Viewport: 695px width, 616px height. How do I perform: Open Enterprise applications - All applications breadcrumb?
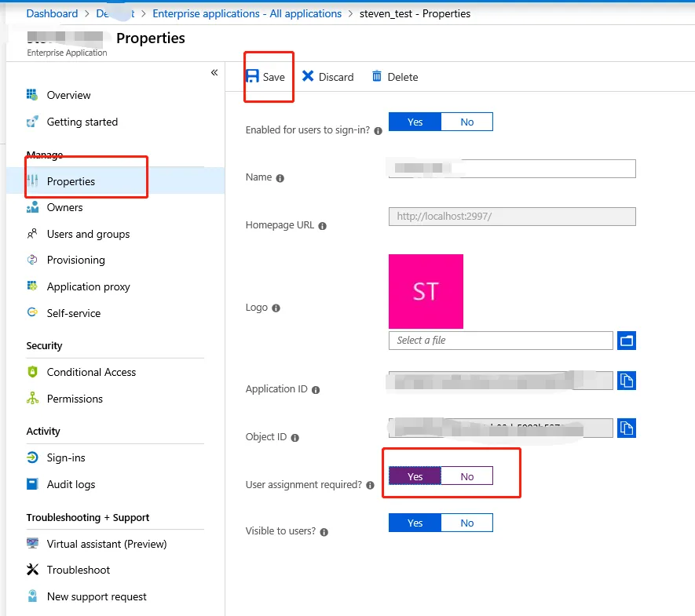click(247, 13)
